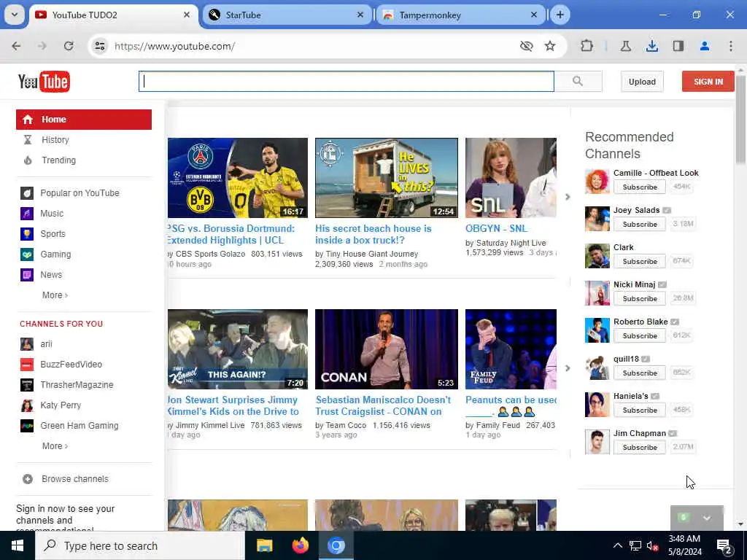Image resolution: width=747 pixels, height=560 pixels.
Task: Subscribe to Haniela's
Action: click(x=640, y=410)
